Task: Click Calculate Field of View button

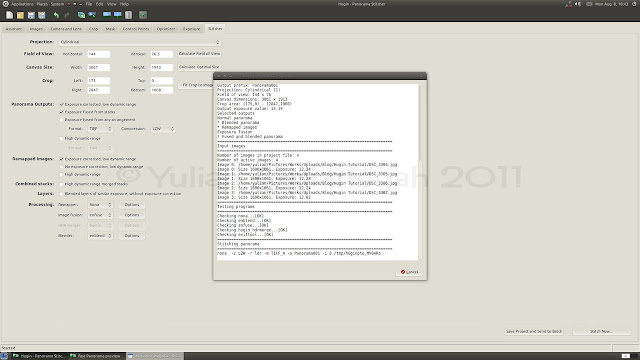Action: point(199,53)
